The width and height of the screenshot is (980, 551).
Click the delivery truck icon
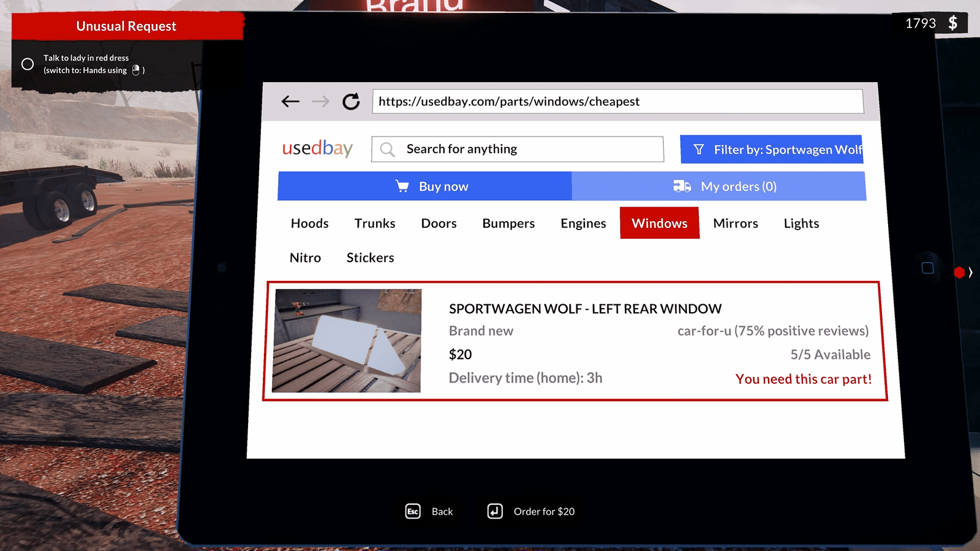pyautogui.click(x=682, y=186)
